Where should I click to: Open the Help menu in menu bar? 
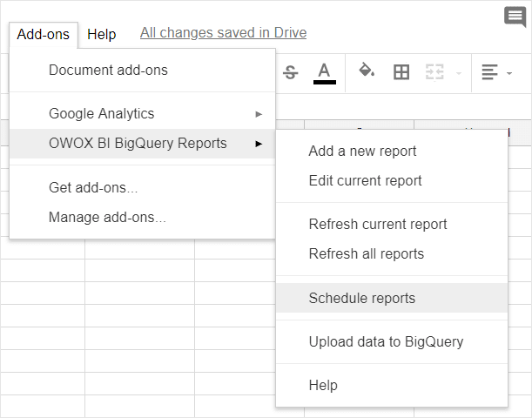tap(102, 34)
